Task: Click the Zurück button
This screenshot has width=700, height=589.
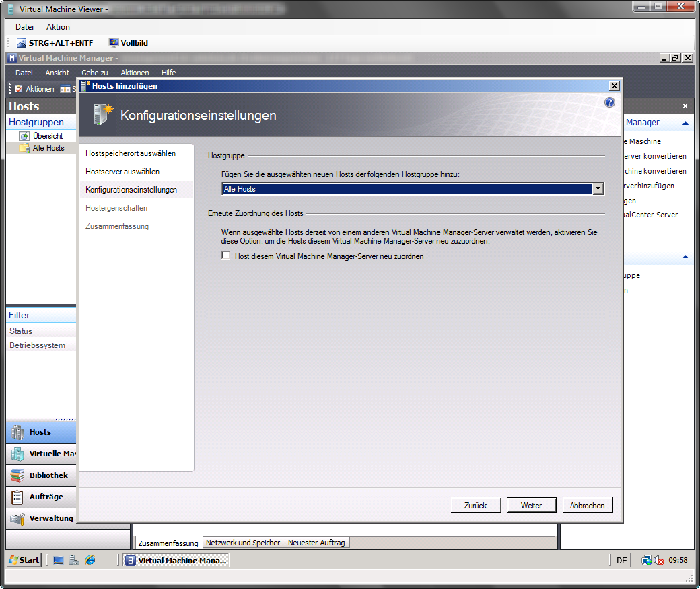Action: click(x=476, y=505)
